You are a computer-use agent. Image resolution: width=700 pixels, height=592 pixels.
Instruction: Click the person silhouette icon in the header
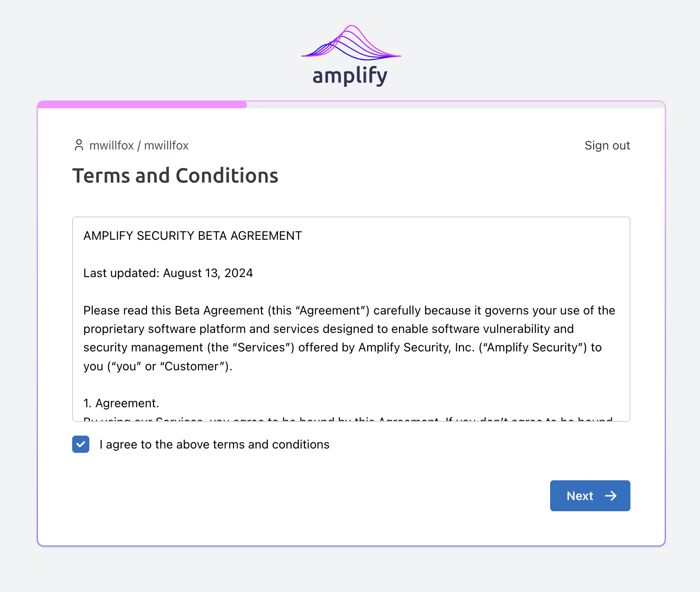pos(79,145)
